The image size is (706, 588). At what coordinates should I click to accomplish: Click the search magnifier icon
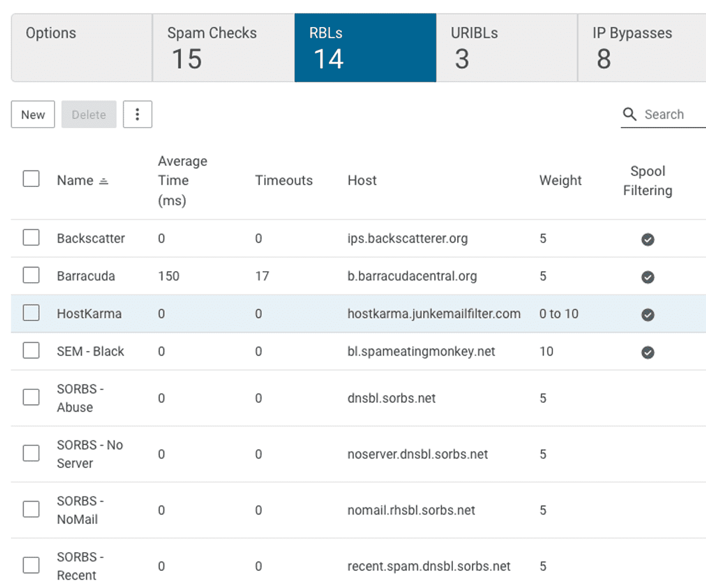coord(630,115)
